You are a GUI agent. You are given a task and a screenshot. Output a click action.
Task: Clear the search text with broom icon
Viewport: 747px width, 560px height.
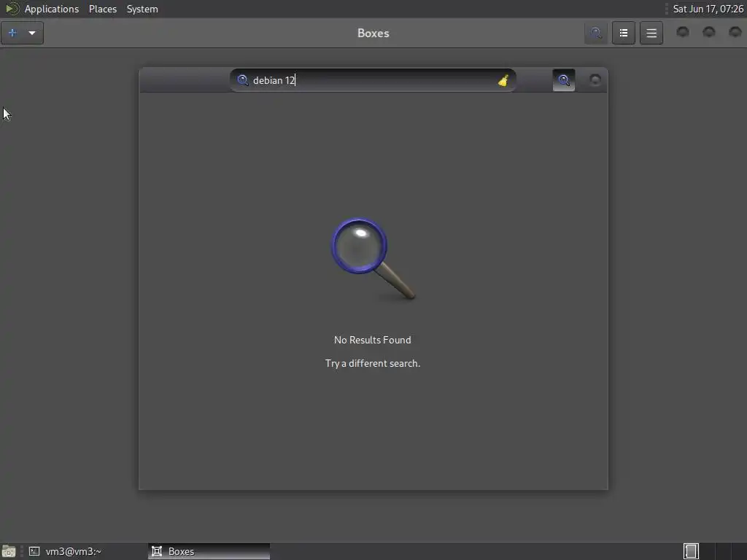503,80
